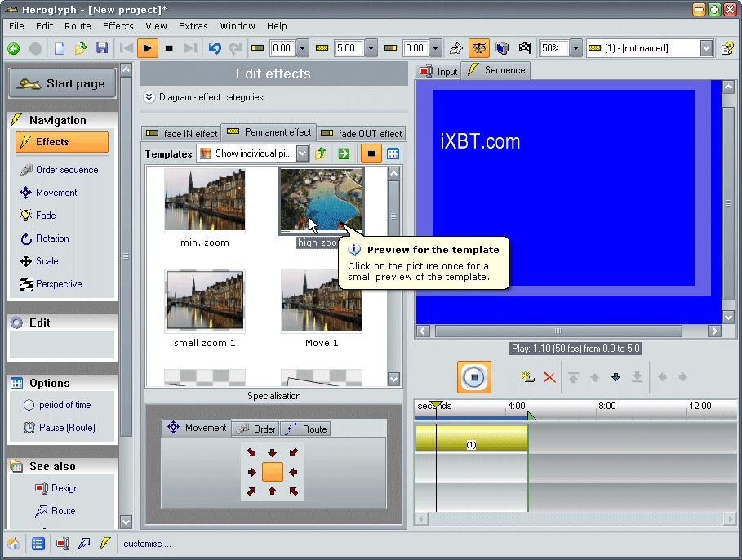Open dropdown of duration value 5.00
This screenshot has width=742, height=560.
tap(371, 48)
